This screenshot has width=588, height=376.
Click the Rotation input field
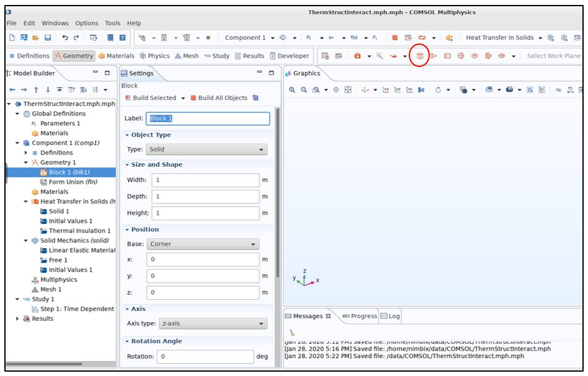[205, 357]
